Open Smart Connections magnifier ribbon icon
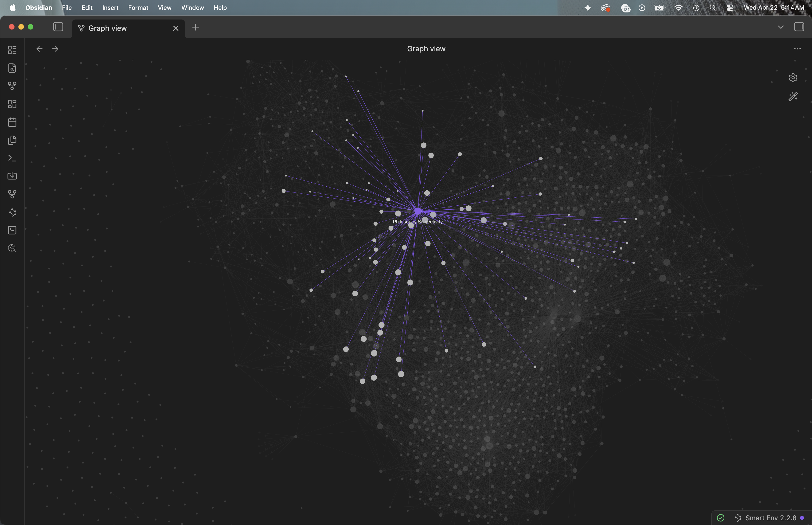812x525 pixels. tap(12, 248)
